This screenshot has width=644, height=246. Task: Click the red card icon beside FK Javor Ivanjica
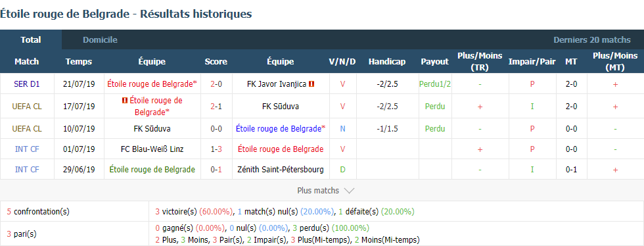pos(311,84)
